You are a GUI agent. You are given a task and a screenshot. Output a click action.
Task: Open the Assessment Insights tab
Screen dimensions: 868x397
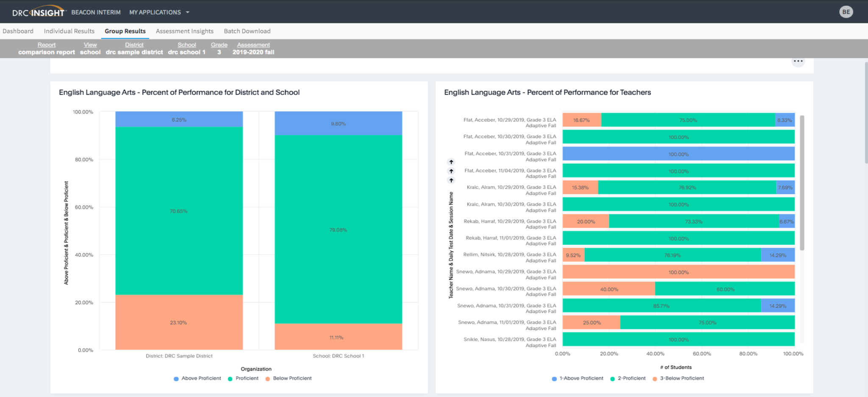[185, 31]
